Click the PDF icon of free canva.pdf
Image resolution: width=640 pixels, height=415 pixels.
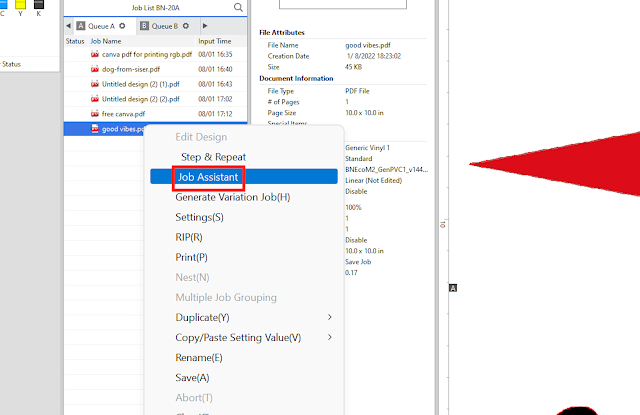click(x=95, y=113)
